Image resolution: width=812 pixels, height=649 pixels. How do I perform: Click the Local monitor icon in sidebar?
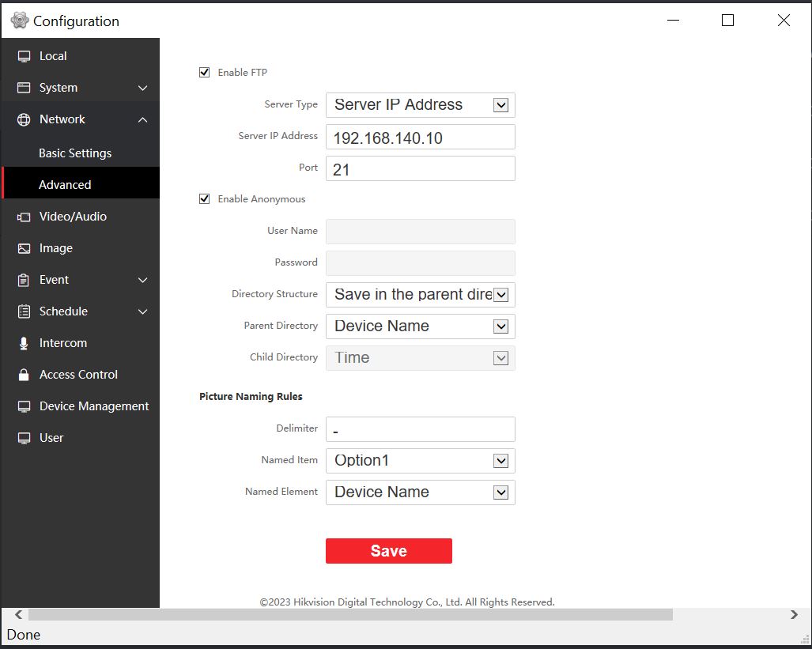coord(24,56)
